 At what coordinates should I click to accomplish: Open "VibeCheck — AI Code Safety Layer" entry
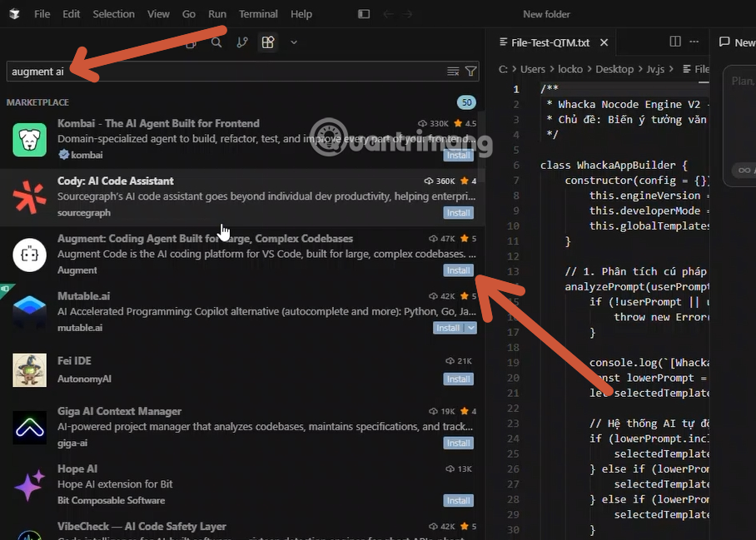click(142, 527)
